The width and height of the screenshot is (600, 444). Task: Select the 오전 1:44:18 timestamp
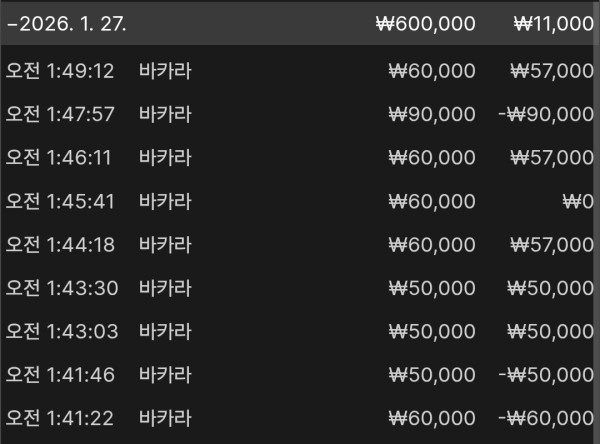(60, 244)
